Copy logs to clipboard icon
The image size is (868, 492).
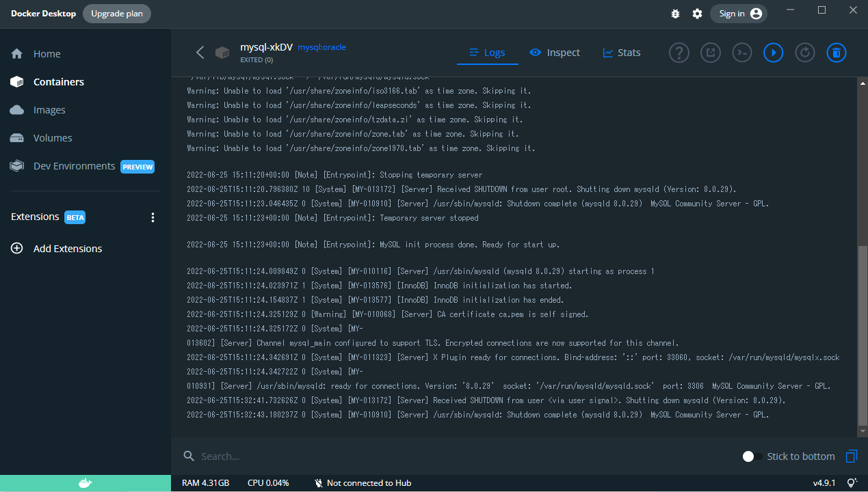852,456
